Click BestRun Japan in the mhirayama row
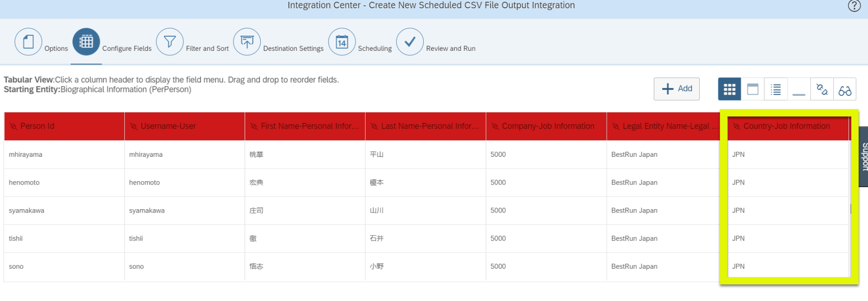Viewport: 868px width, 301px height. click(x=634, y=154)
